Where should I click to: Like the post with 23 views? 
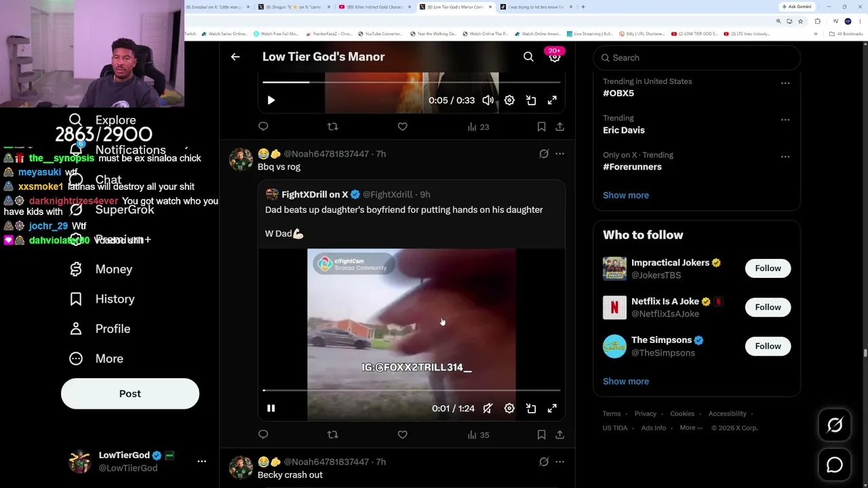[402, 127]
